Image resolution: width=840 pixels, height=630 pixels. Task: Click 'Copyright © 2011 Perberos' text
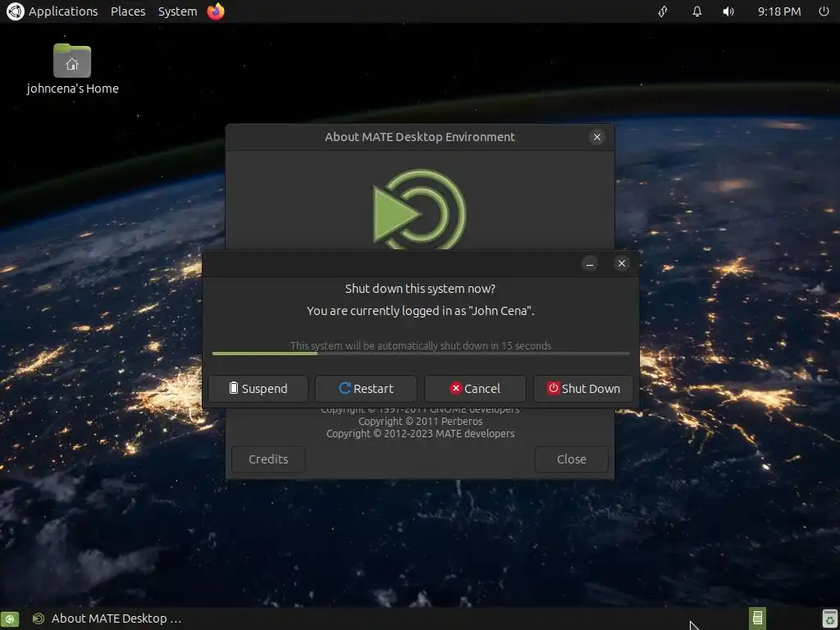(x=421, y=422)
